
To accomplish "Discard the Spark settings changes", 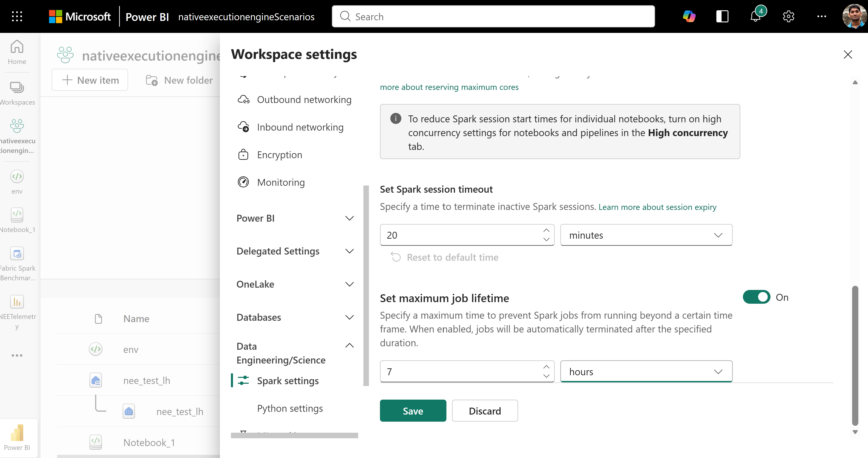I will pyautogui.click(x=485, y=410).
